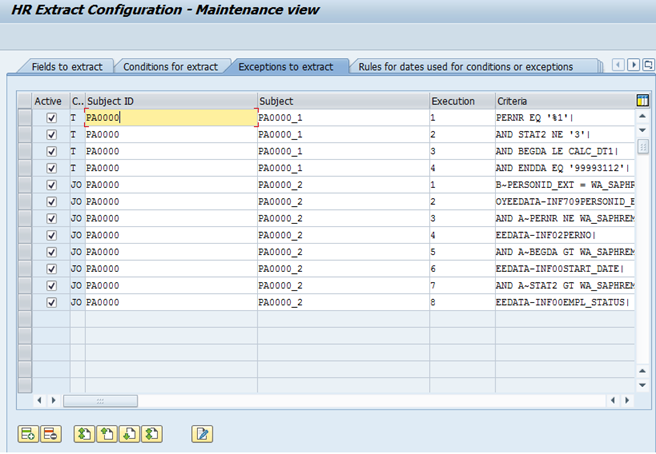
Task: Open the tab list icon at tab strip end
Action: (x=648, y=65)
